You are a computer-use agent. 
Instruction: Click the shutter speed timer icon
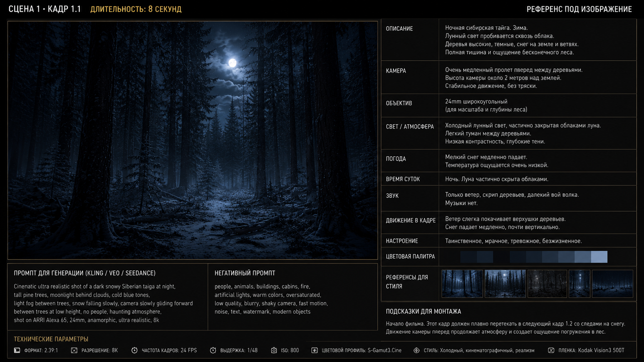(x=213, y=350)
